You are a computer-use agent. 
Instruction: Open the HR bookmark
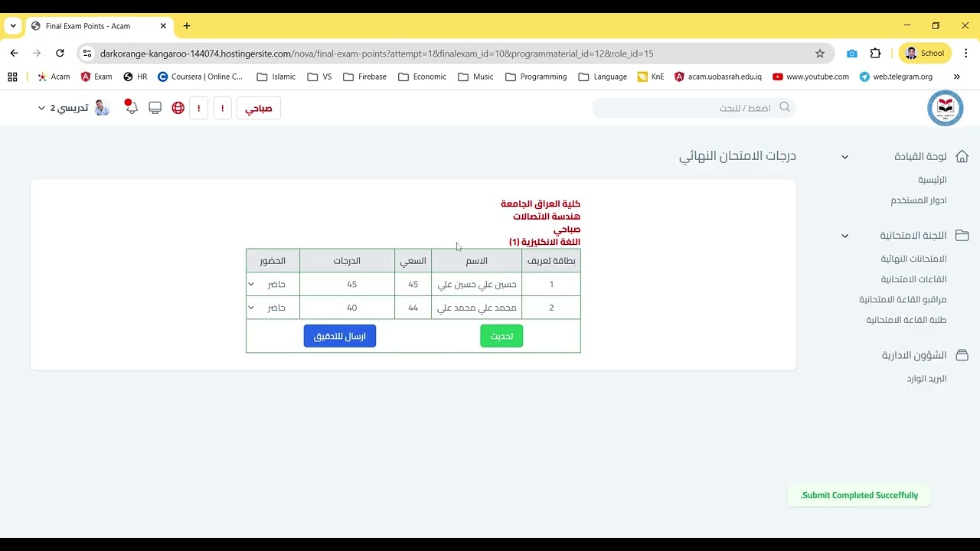click(135, 77)
